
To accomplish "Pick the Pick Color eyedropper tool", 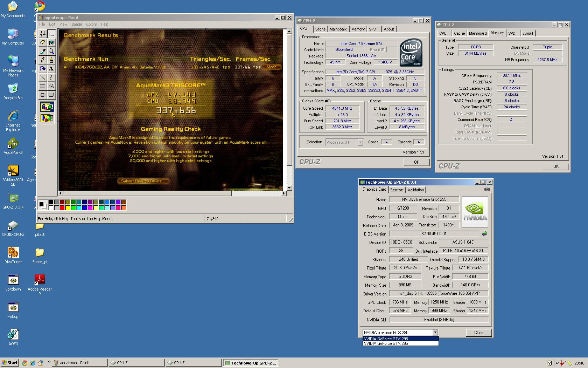I will coord(43,51).
